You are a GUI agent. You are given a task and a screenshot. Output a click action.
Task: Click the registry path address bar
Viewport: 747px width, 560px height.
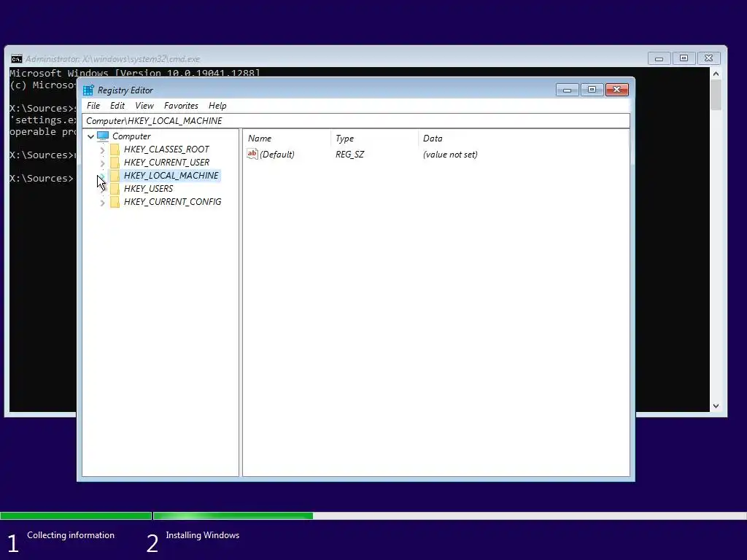pyautogui.click(x=355, y=121)
